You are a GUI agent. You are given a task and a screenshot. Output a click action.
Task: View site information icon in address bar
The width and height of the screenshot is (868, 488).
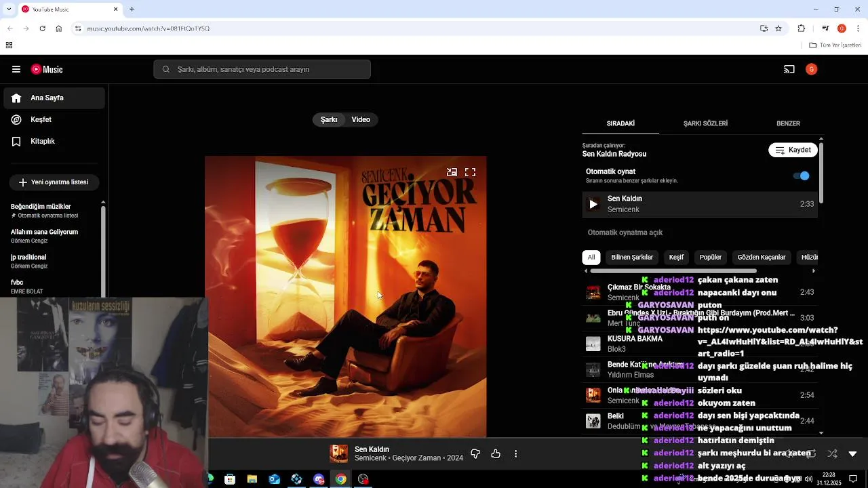tap(78, 28)
